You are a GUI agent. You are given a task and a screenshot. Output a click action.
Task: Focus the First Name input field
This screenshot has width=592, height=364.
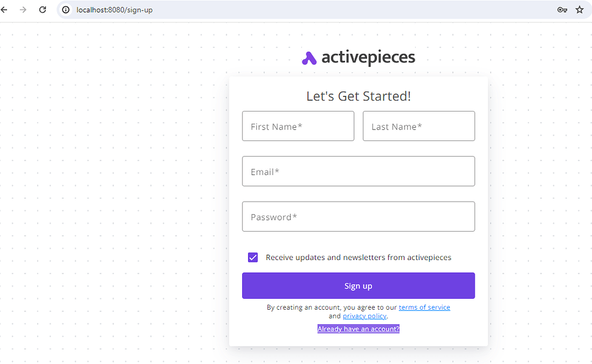tap(298, 126)
